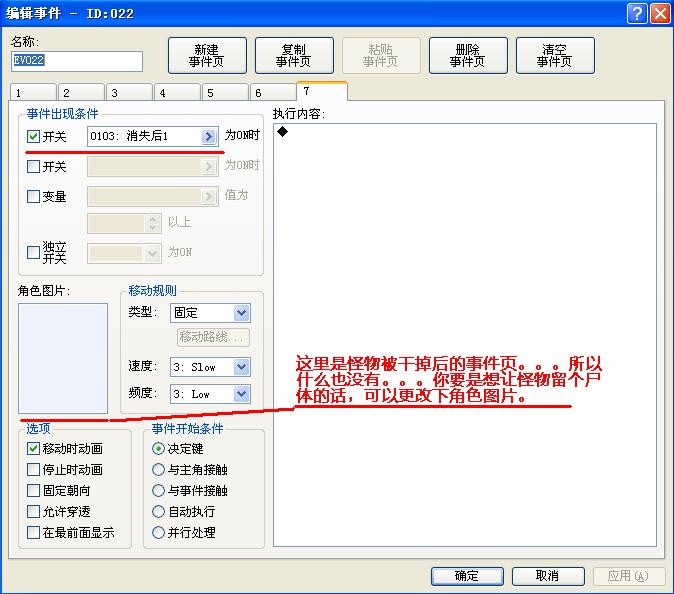Enable 在最前面显示 option
The width and height of the screenshot is (674, 594).
point(33,533)
